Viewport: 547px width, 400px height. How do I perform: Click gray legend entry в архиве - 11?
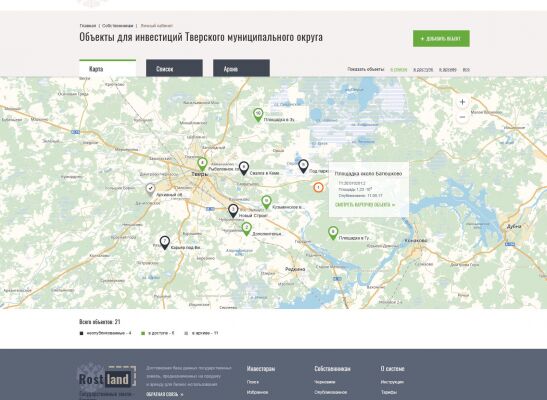(x=201, y=333)
